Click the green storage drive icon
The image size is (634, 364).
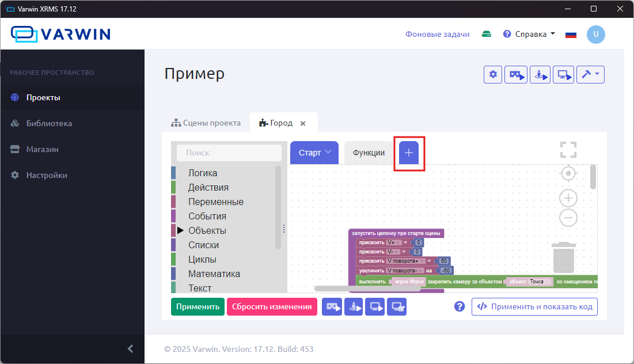coord(487,34)
